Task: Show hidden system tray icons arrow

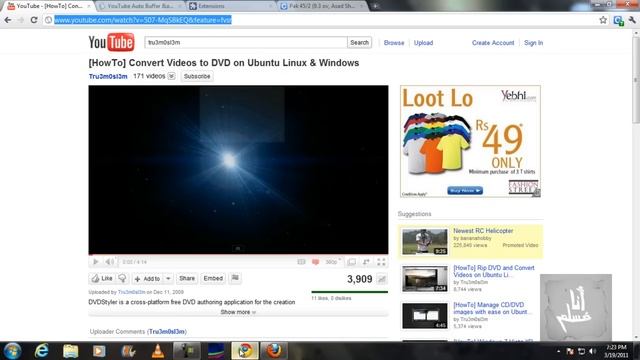Action: [558, 351]
